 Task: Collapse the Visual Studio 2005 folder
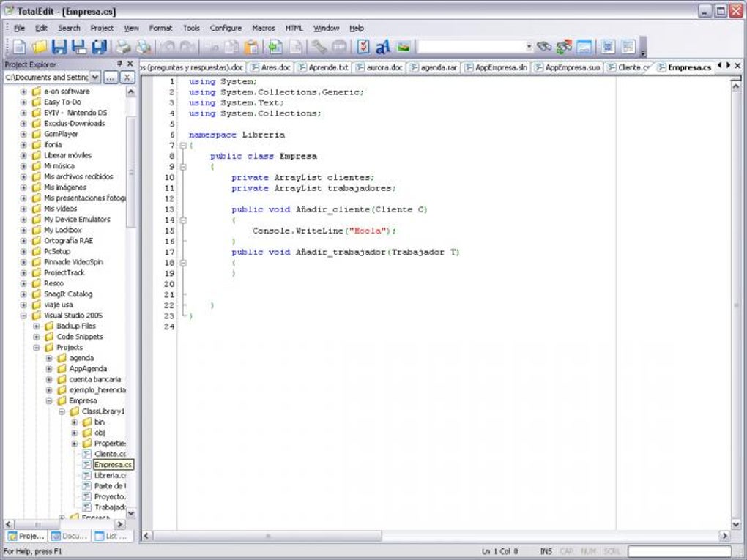24,316
